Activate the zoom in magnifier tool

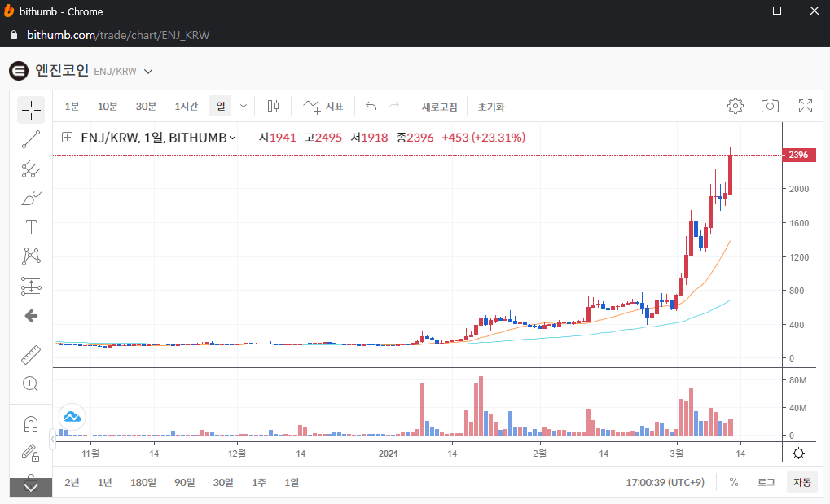click(x=31, y=383)
